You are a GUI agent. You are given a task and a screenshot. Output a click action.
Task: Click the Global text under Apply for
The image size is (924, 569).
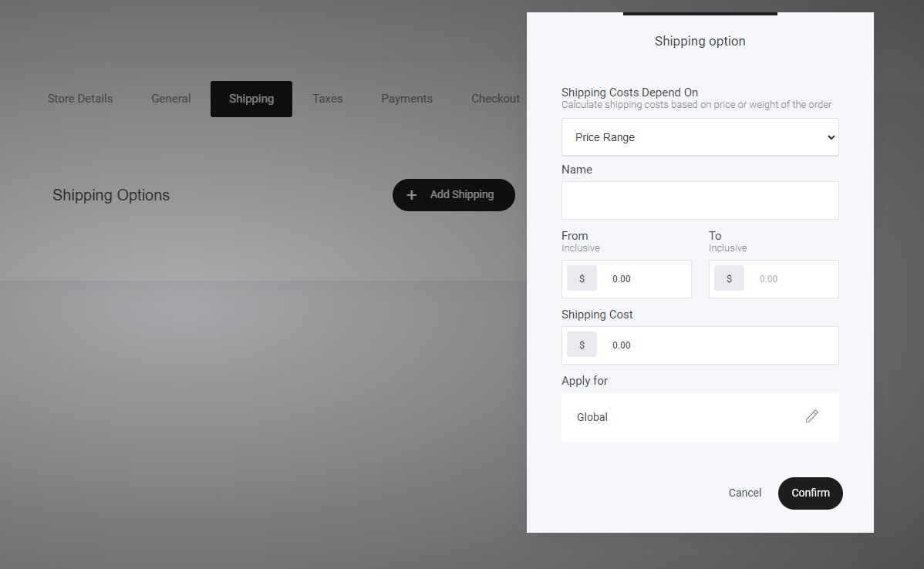coord(592,417)
